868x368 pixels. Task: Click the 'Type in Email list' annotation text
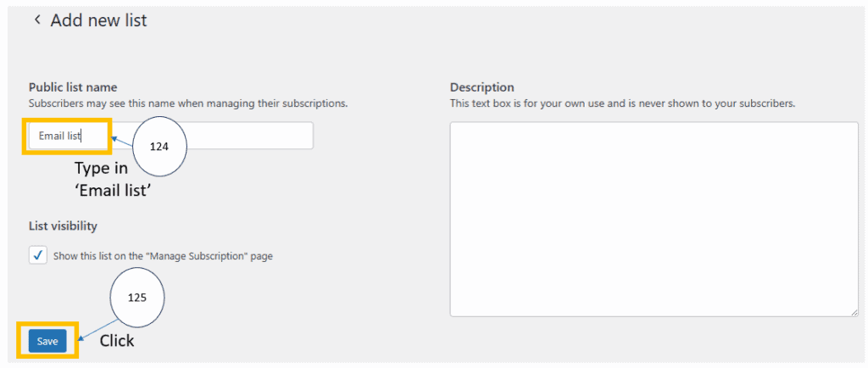click(112, 180)
